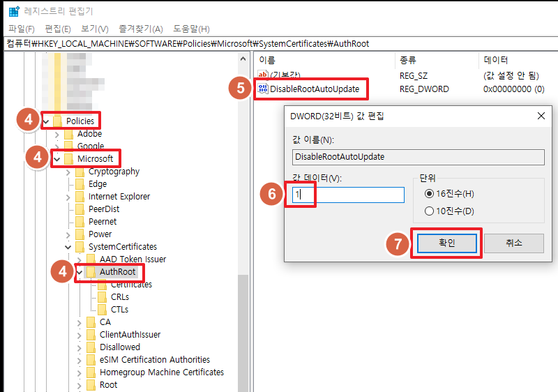The width and height of the screenshot is (558, 392).
Task: Click the Adobe folder icon
Action: pyautogui.click(x=68, y=134)
